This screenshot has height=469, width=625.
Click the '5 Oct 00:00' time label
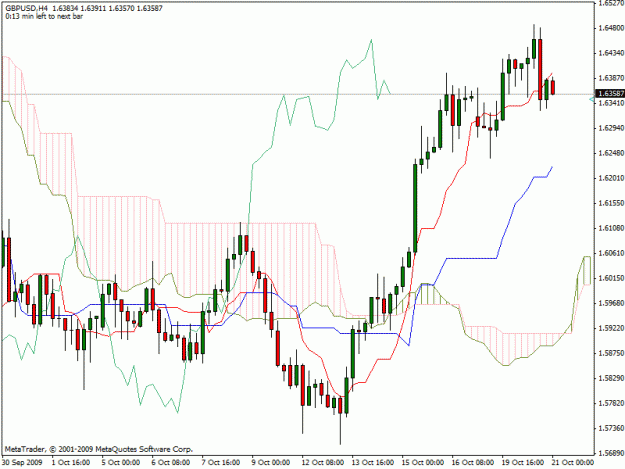tap(121, 462)
